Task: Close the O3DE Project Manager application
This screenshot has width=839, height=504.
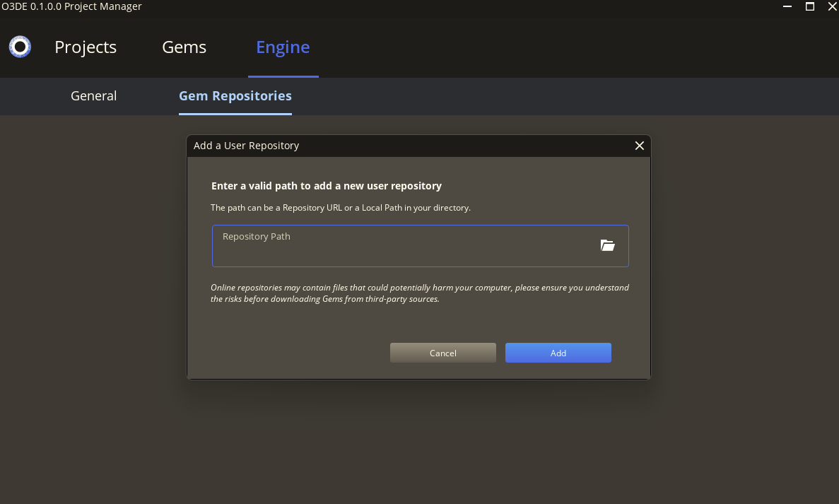Action: [x=832, y=6]
